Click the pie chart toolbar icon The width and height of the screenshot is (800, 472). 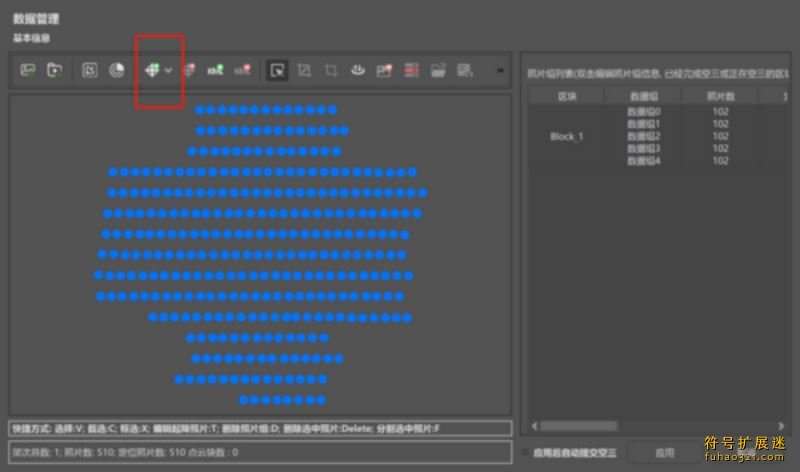[116, 70]
